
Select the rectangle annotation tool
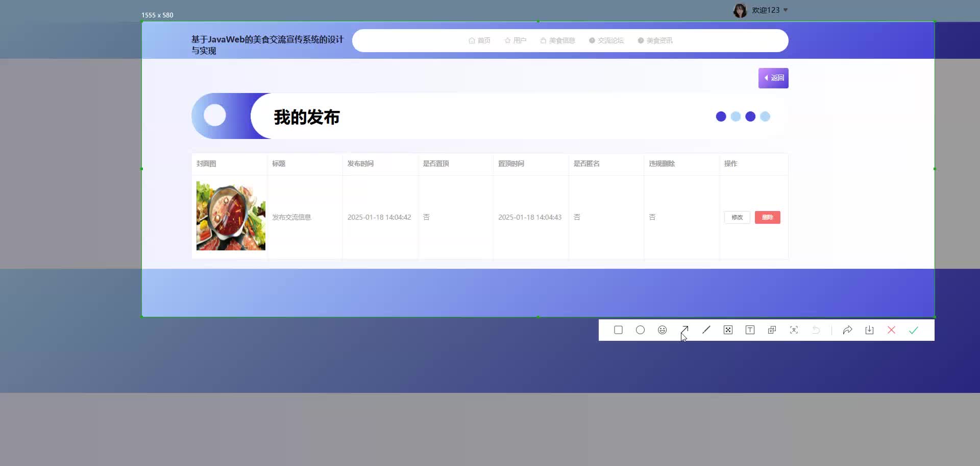click(x=618, y=330)
